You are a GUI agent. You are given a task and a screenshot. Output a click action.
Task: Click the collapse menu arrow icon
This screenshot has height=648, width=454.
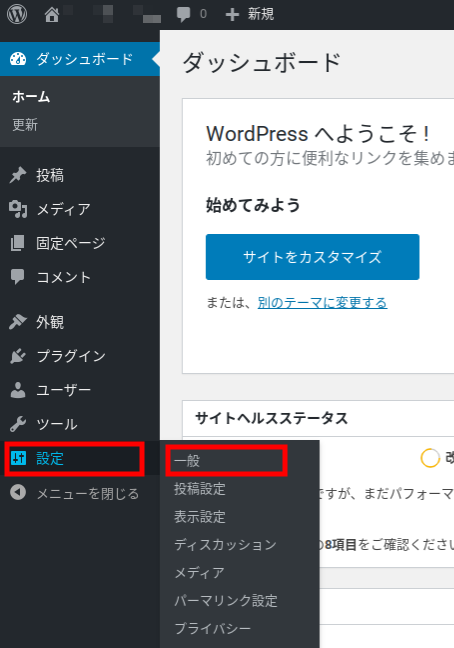click(x=18, y=493)
